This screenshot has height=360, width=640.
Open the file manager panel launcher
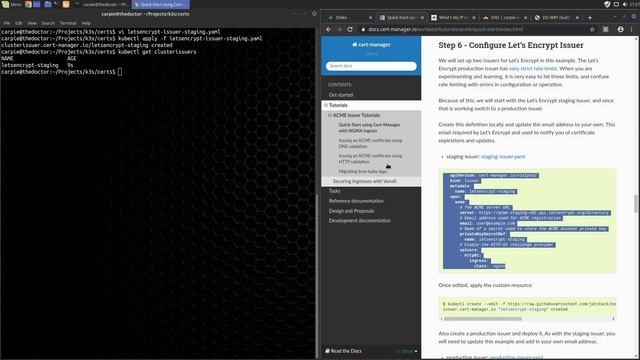click(x=47, y=4)
